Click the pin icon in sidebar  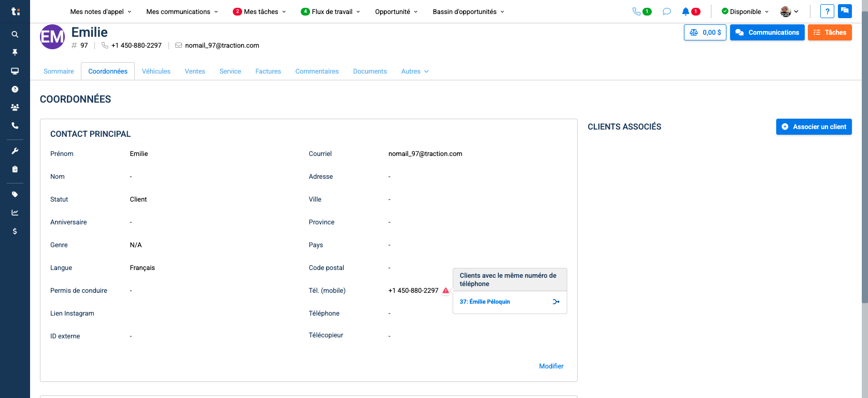pos(15,52)
